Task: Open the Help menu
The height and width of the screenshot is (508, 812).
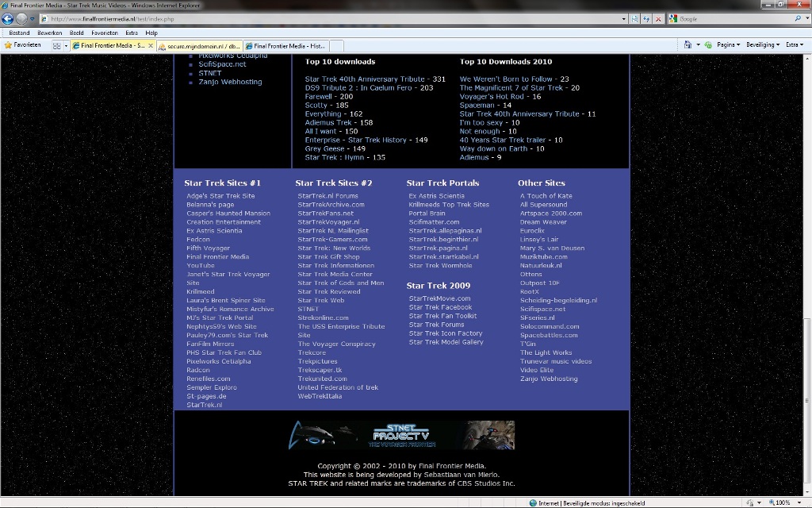Action: pyautogui.click(x=151, y=33)
